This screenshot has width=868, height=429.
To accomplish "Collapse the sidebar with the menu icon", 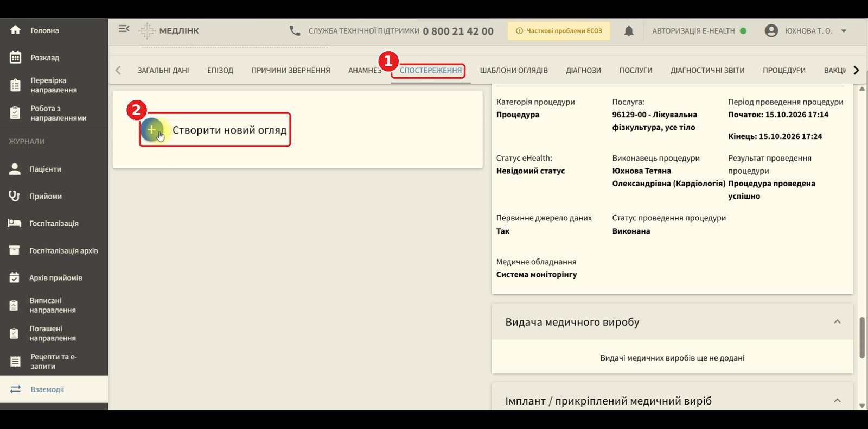I will 124,29.
